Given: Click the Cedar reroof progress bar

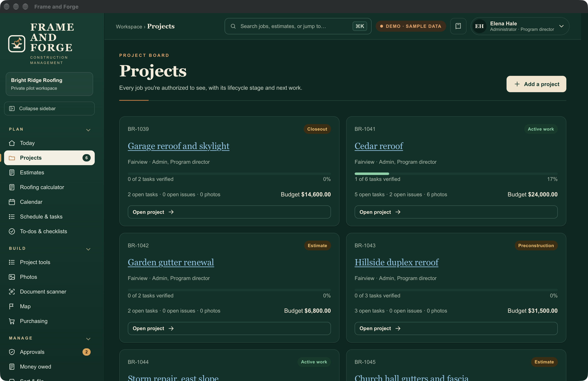Looking at the screenshot, I should click(x=456, y=174).
